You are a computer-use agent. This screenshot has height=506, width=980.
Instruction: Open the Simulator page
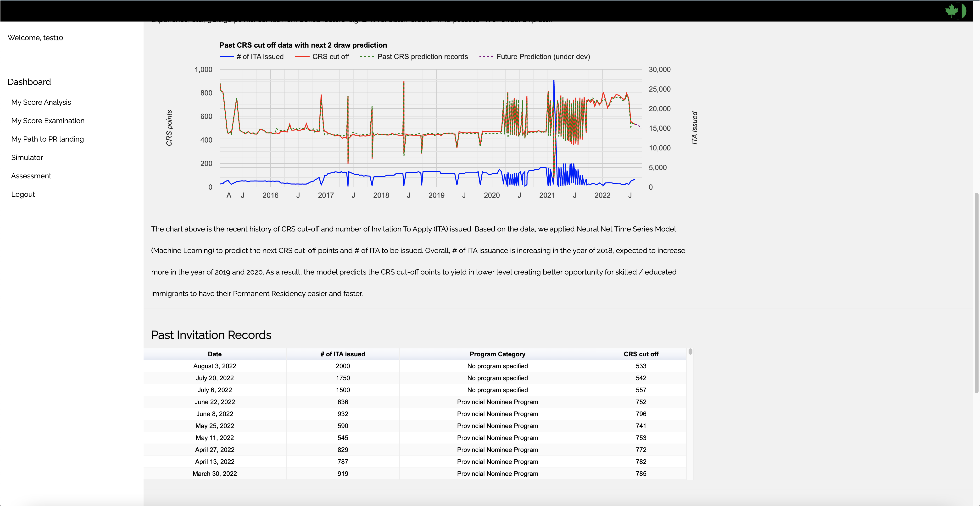(x=27, y=157)
